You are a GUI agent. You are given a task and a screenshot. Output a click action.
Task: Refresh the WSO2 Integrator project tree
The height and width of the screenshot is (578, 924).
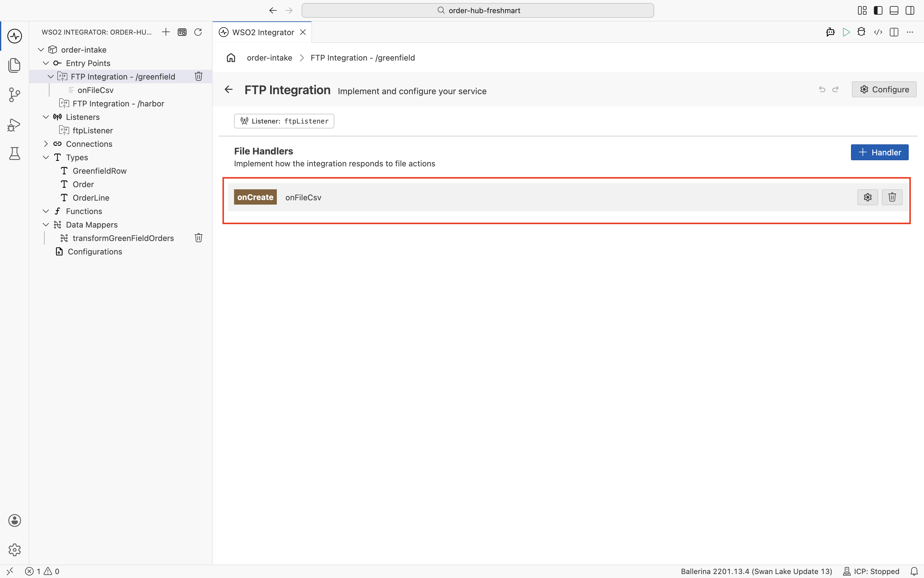(x=198, y=32)
